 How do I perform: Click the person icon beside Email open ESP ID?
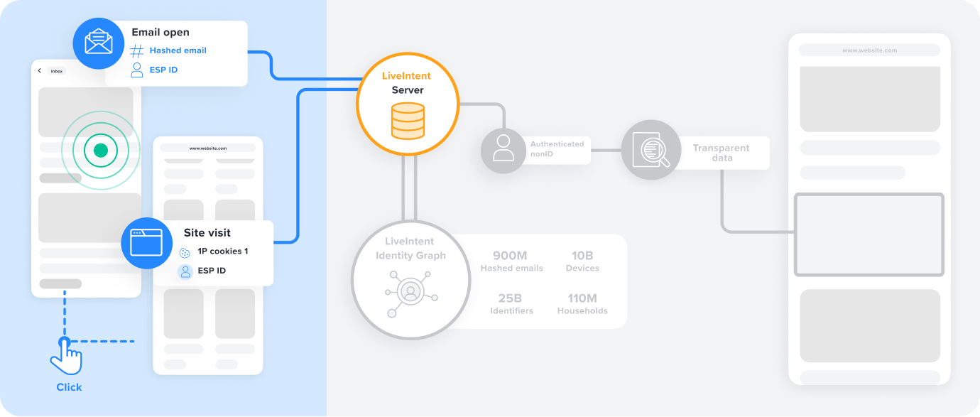click(137, 70)
